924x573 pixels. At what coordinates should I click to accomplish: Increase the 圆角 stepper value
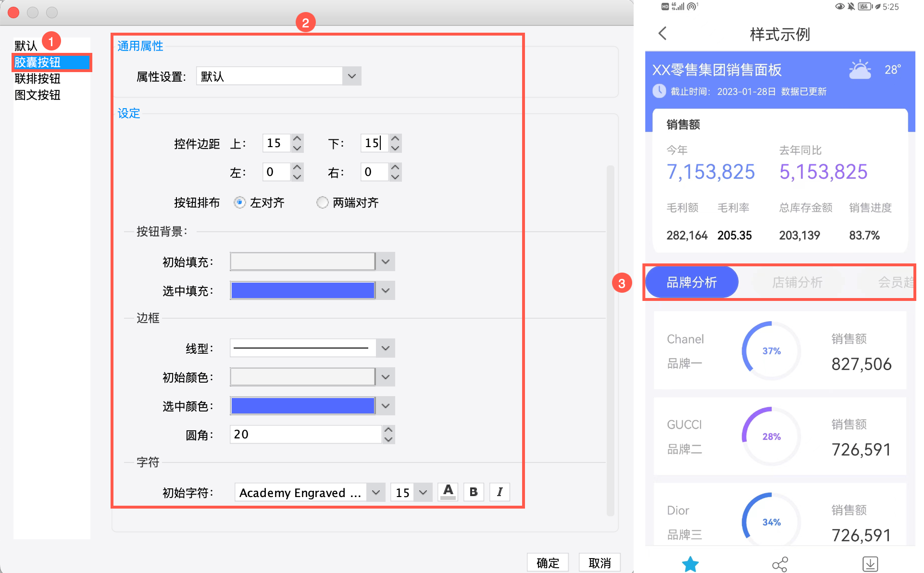(388, 430)
